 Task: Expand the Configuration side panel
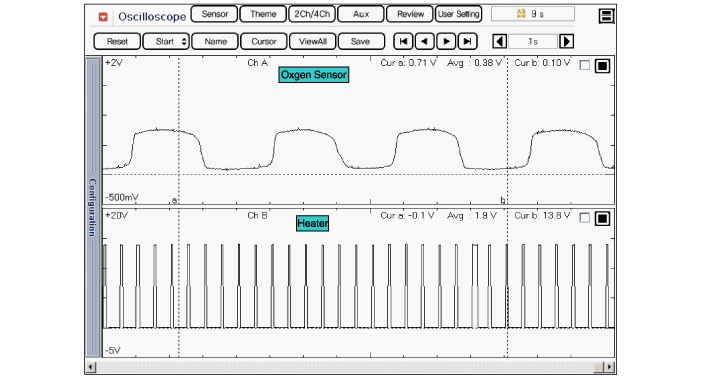(x=93, y=206)
